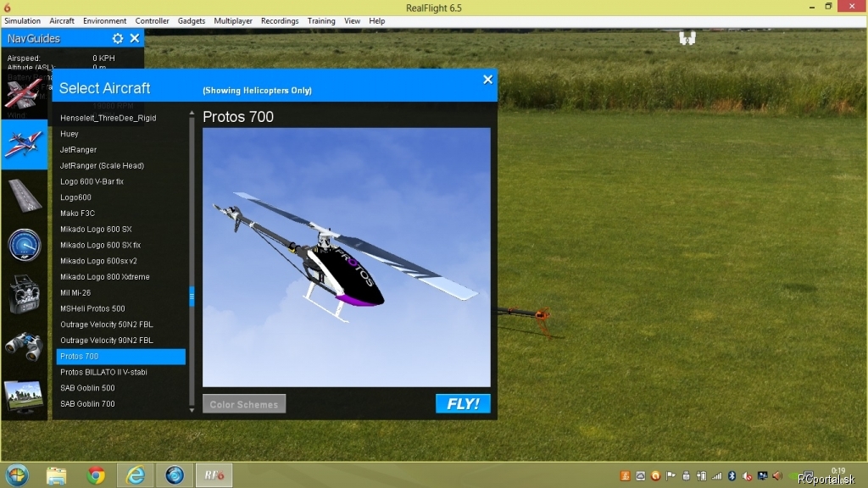Open File Explorer from the taskbar
Image resolution: width=868 pixels, height=488 pixels.
click(x=57, y=476)
